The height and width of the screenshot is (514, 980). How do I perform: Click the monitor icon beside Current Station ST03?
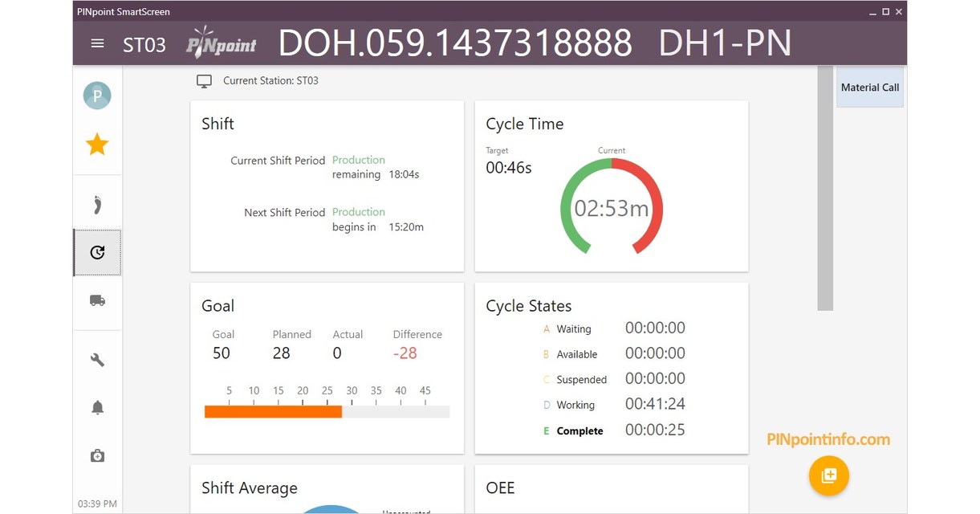point(204,80)
